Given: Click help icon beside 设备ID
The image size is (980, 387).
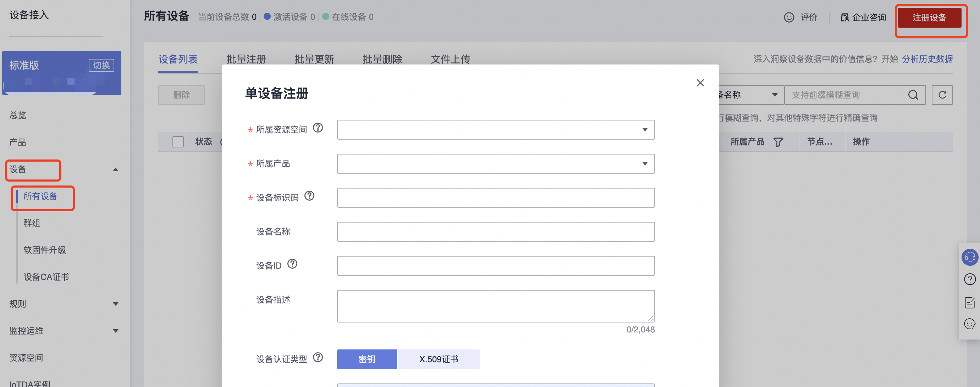Looking at the screenshot, I should click(x=292, y=264).
